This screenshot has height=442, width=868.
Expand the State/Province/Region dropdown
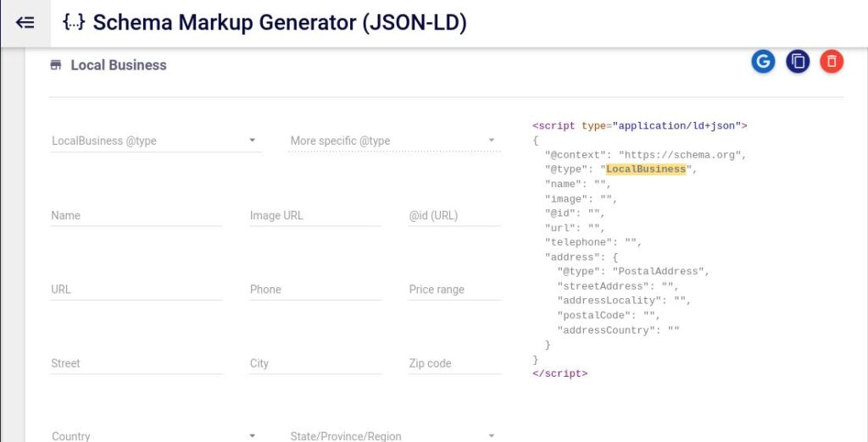(395, 436)
